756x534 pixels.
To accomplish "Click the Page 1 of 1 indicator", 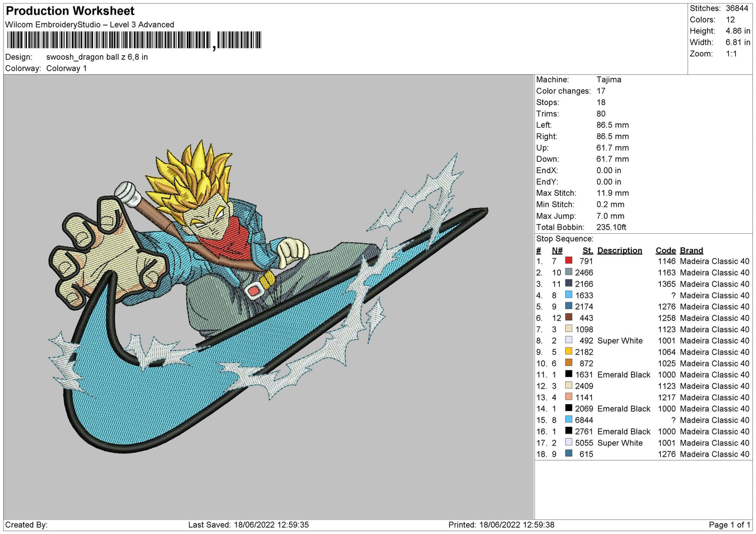I will [729, 525].
